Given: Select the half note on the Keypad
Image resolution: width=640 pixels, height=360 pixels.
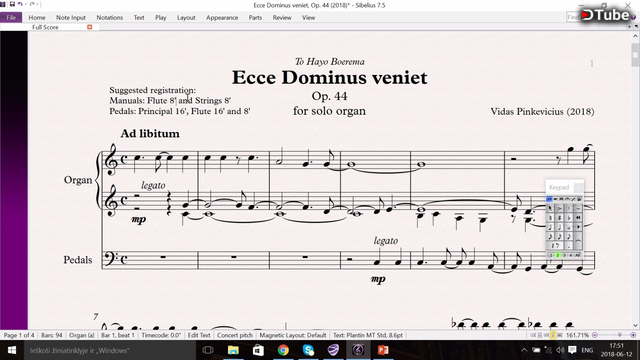Looking at the screenshot, I should [x=560, y=227].
